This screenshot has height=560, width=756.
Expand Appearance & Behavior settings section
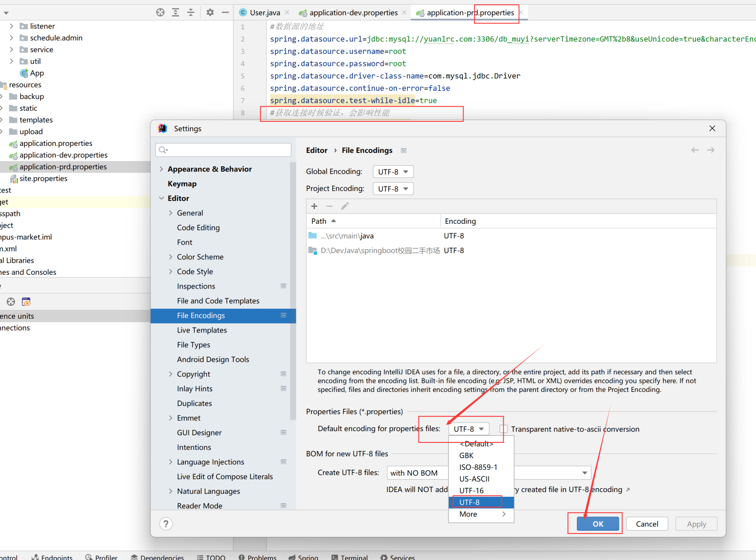[162, 169]
